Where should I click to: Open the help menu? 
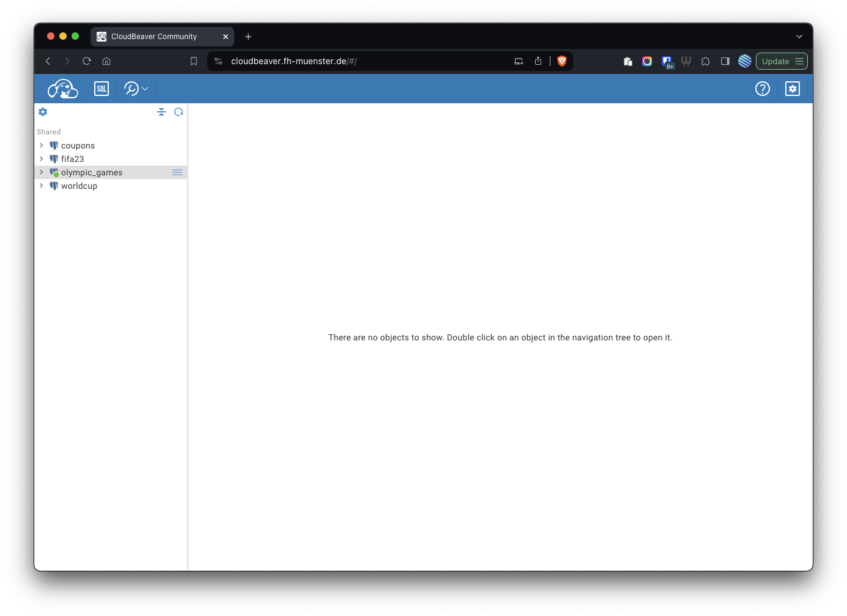(x=762, y=89)
